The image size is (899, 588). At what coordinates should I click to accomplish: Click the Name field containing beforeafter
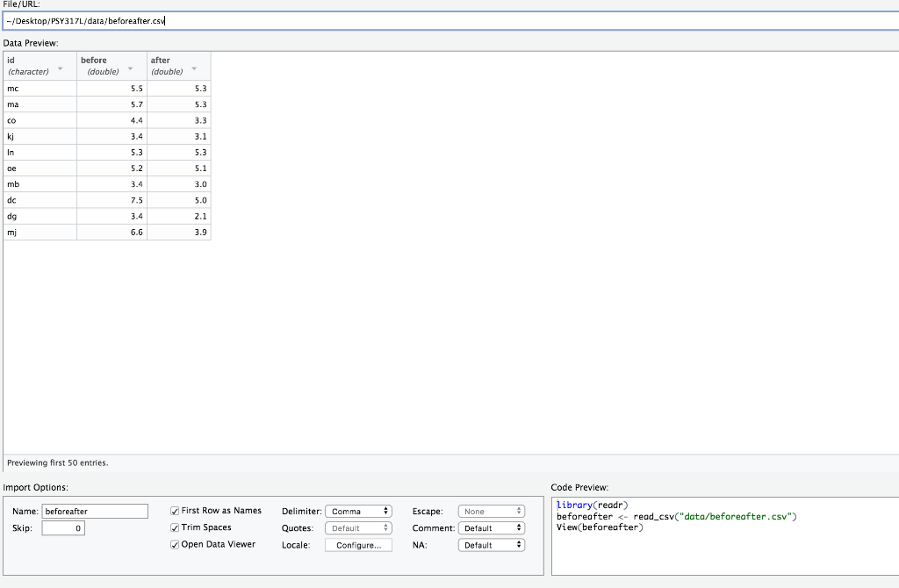tap(94, 511)
